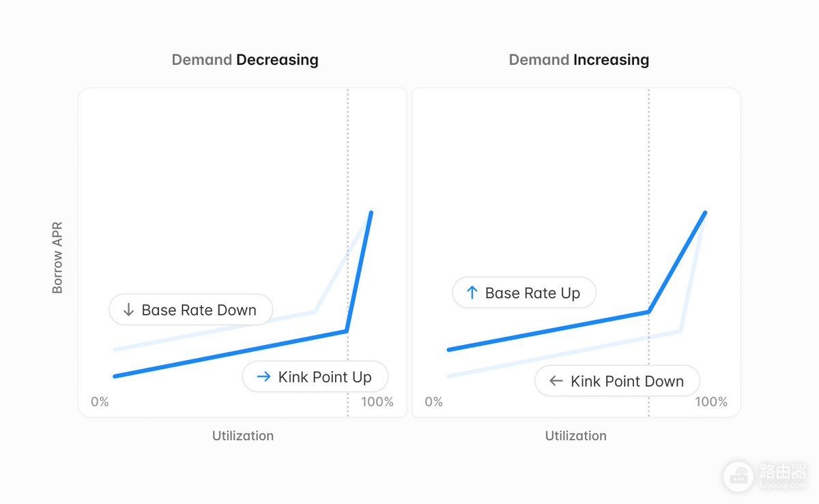The image size is (819, 504).
Task: Click Utilization label under left chart
Action: [x=243, y=436]
